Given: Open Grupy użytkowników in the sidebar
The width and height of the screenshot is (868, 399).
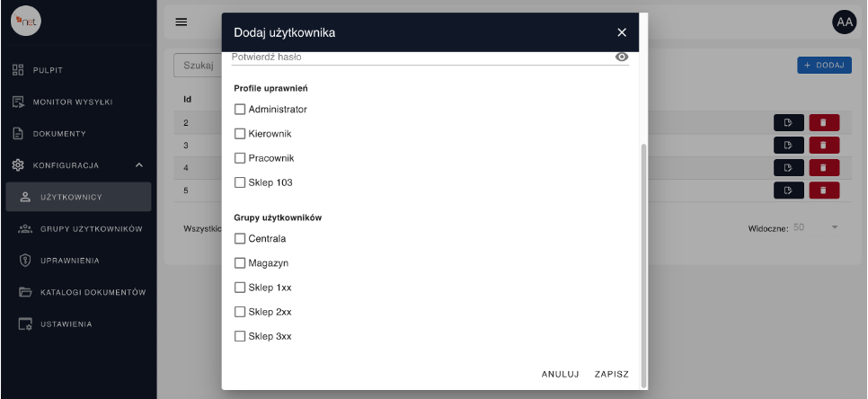Looking at the screenshot, I should pyautogui.click(x=91, y=229).
